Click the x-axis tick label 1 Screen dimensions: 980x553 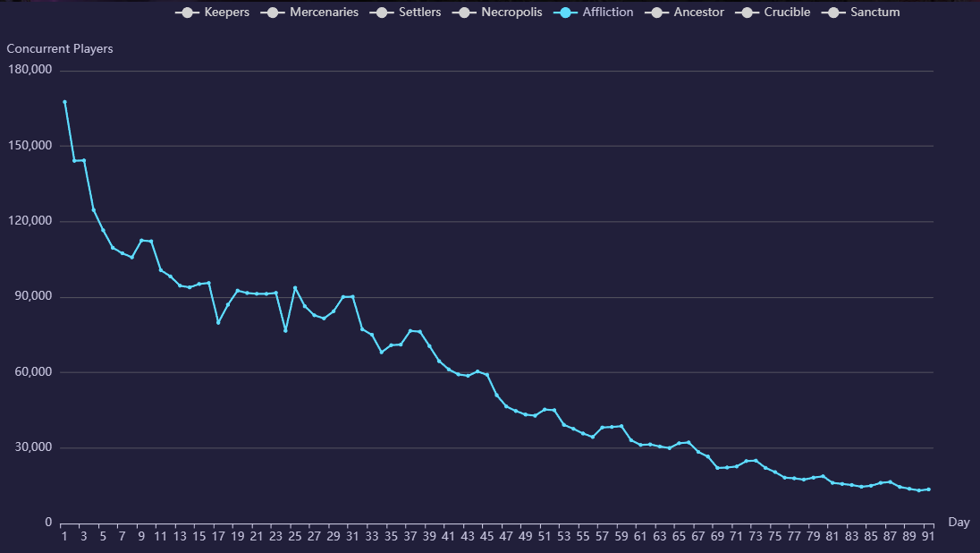coord(64,536)
